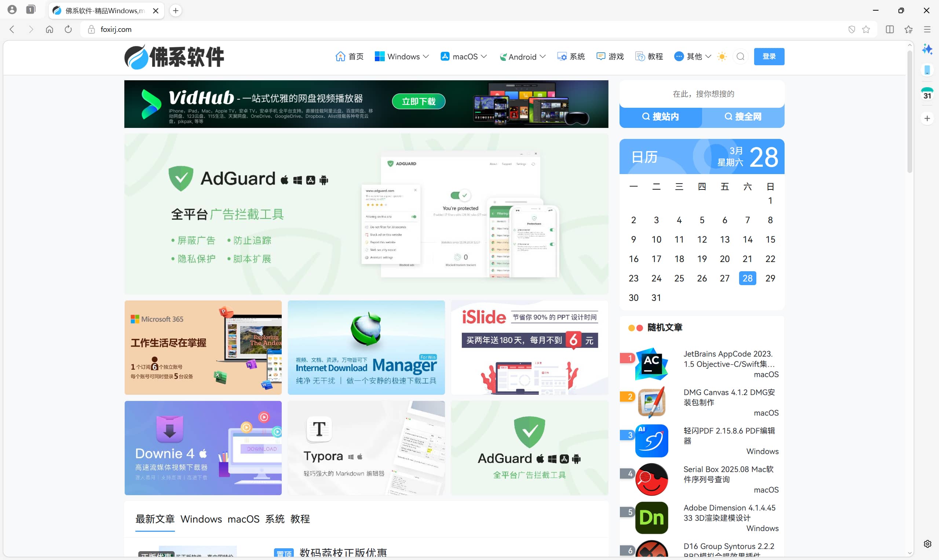Select day 15 in the calendar

coord(770,239)
